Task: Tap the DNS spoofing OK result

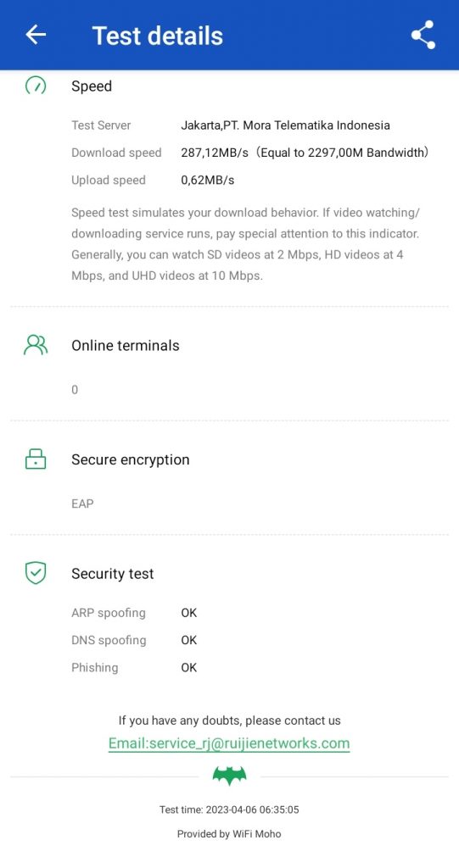Action: pos(189,640)
